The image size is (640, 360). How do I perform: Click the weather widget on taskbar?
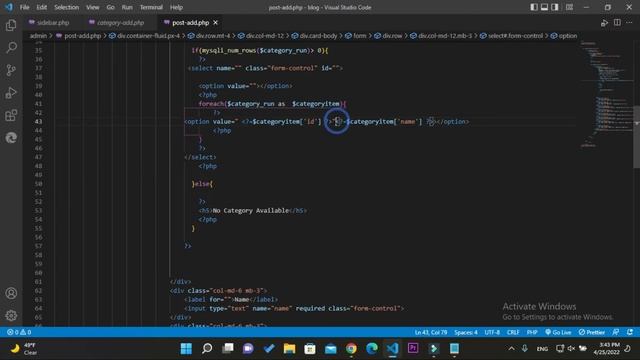coord(24,349)
